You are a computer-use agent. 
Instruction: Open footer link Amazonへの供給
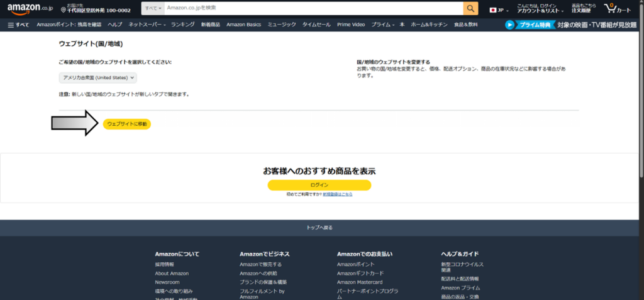[258, 274]
